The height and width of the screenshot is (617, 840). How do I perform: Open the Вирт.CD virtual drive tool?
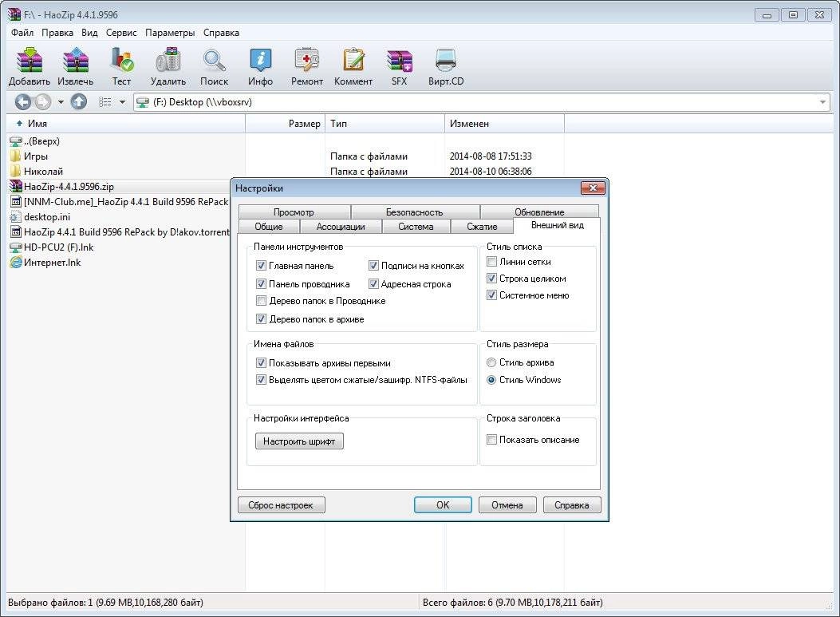(446, 60)
